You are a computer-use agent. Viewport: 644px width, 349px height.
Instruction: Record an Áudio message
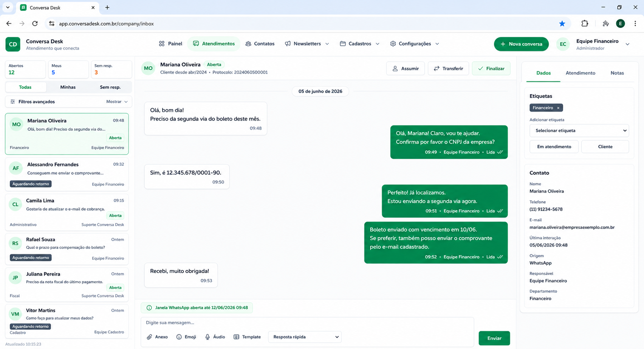(x=215, y=337)
